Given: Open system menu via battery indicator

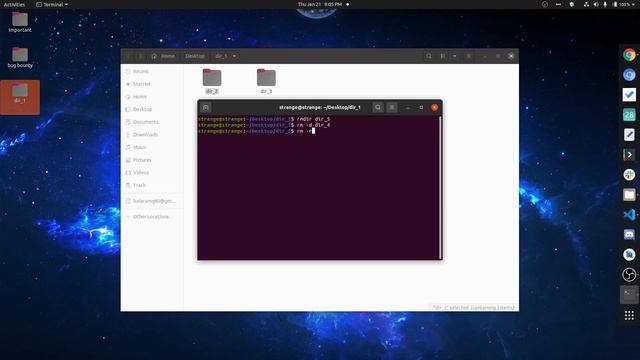Looking at the screenshot, I should [x=624, y=4].
